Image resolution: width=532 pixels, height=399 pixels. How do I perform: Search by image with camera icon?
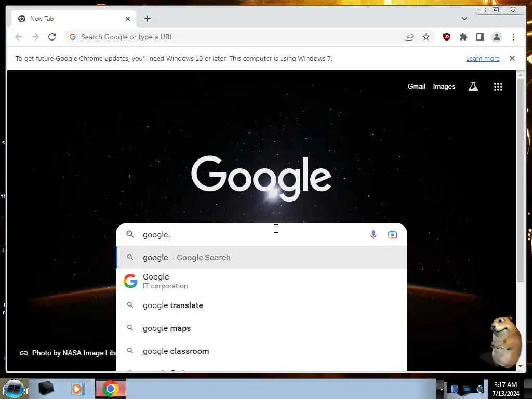click(x=392, y=234)
